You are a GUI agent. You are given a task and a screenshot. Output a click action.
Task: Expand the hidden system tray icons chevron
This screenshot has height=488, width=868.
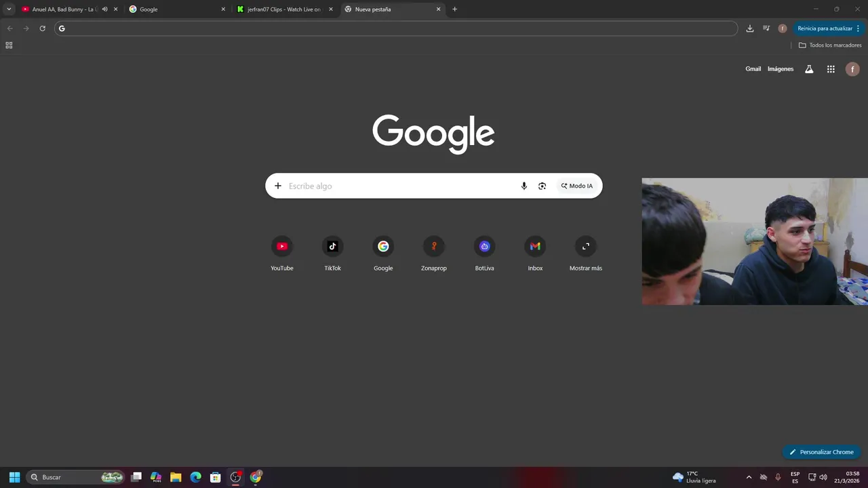coord(749,477)
